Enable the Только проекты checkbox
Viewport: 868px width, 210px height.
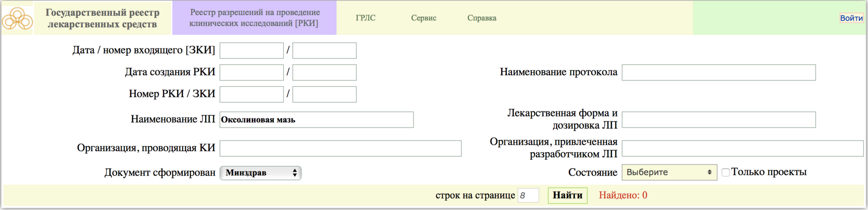coord(726,172)
